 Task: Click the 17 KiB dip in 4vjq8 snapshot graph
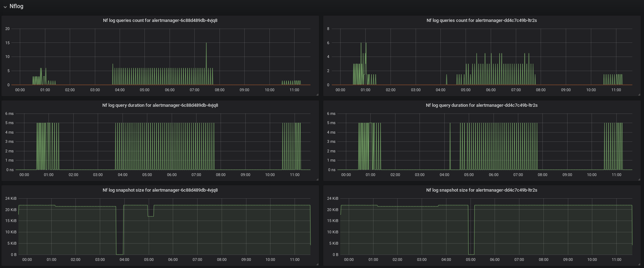point(151,216)
